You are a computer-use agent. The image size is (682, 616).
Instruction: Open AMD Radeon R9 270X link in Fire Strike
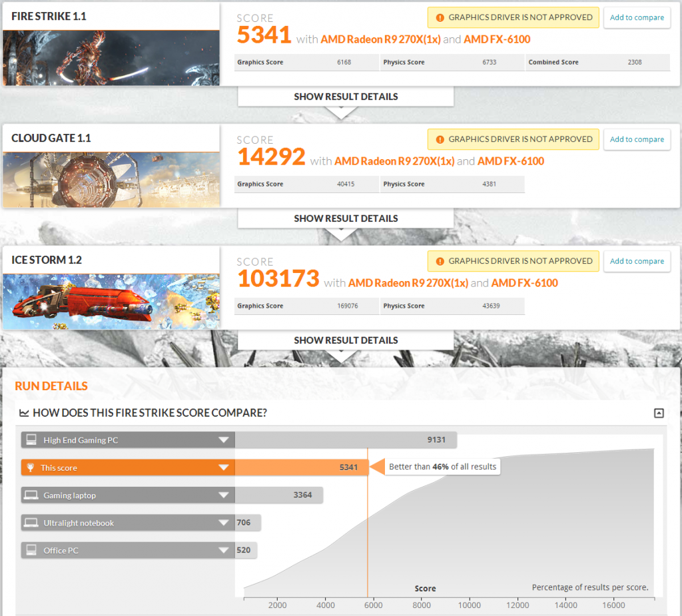[380, 39]
